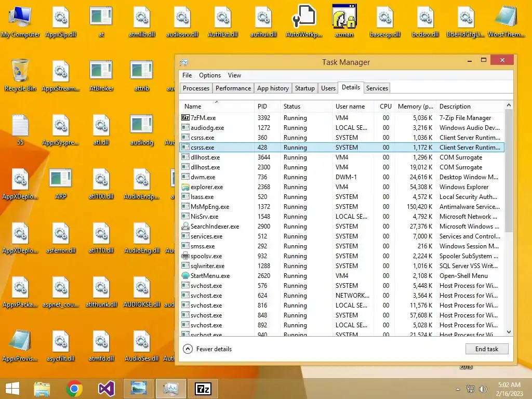Select AtBroker desktop icon

coord(101,75)
